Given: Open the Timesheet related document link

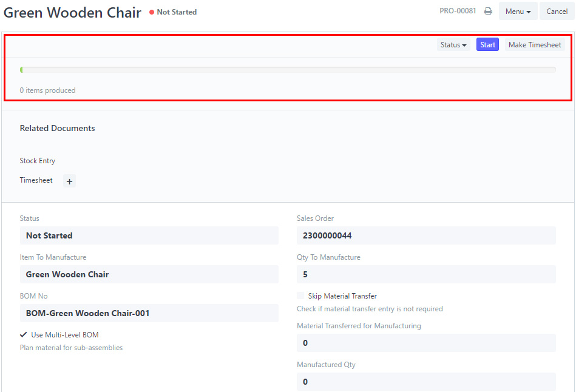Looking at the screenshot, I should tap(36, 180).
